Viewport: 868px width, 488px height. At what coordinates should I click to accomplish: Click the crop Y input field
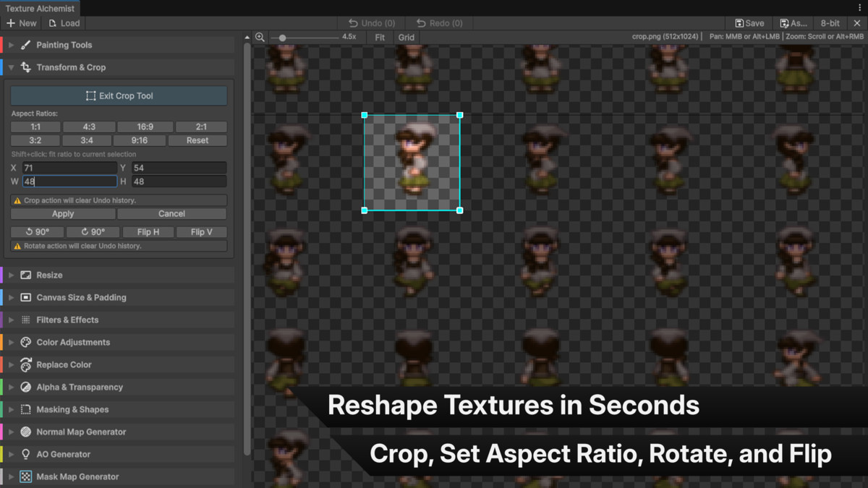(x=179, y=168)
